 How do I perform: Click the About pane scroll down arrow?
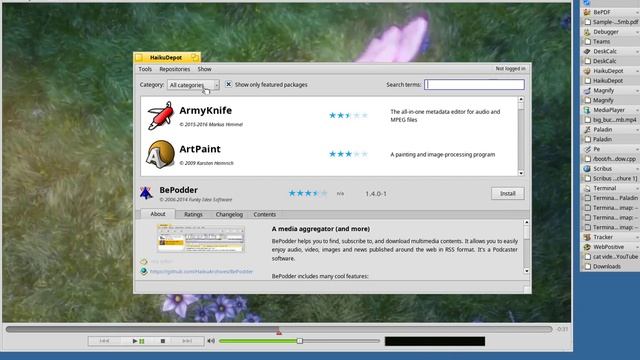point(527,271)
